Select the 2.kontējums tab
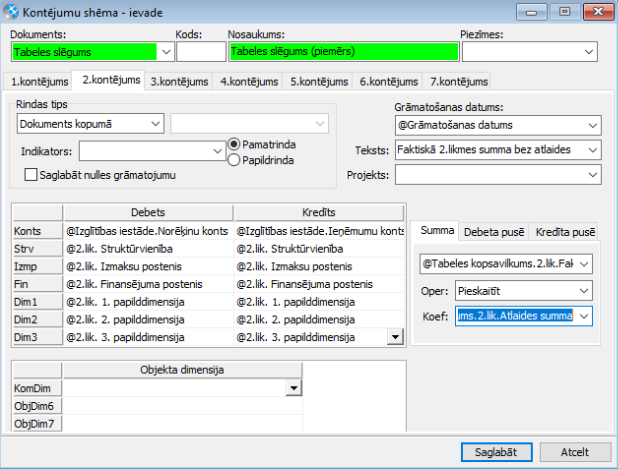 111,80
